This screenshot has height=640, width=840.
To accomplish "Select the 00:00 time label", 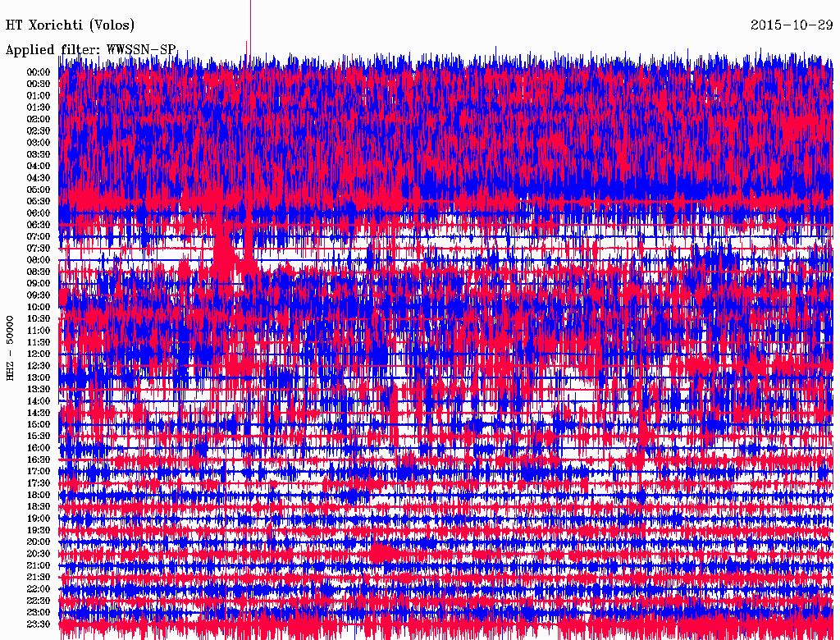I will [x=39, y=72].
